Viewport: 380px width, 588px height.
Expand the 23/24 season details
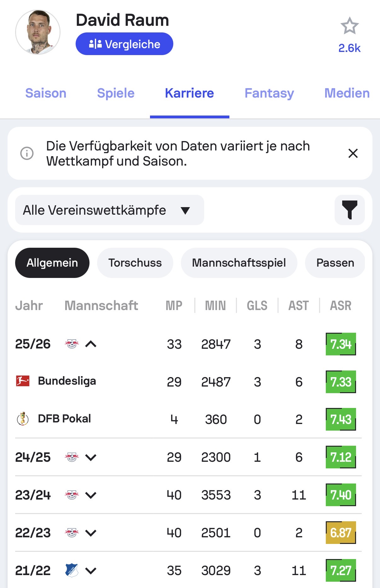[x=91, y=495]
